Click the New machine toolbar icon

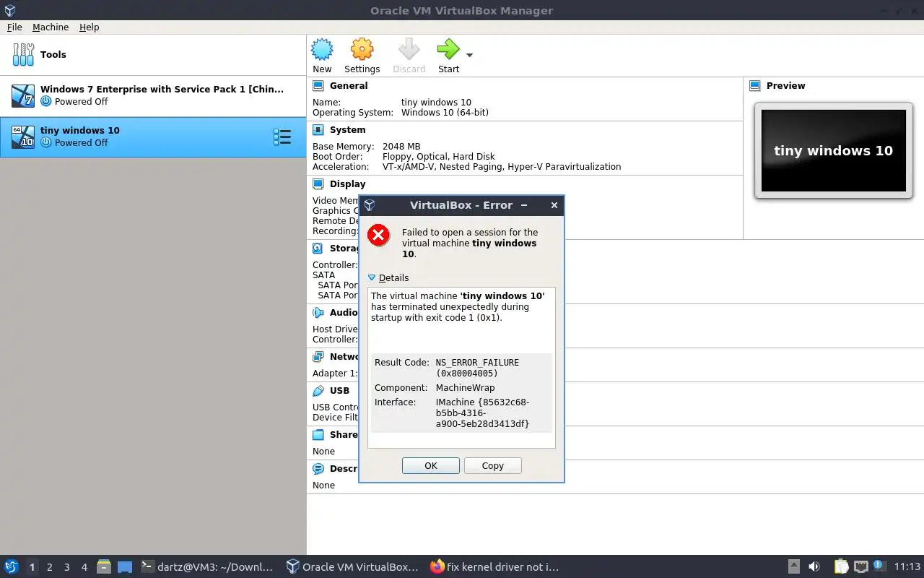click(322, 50)
